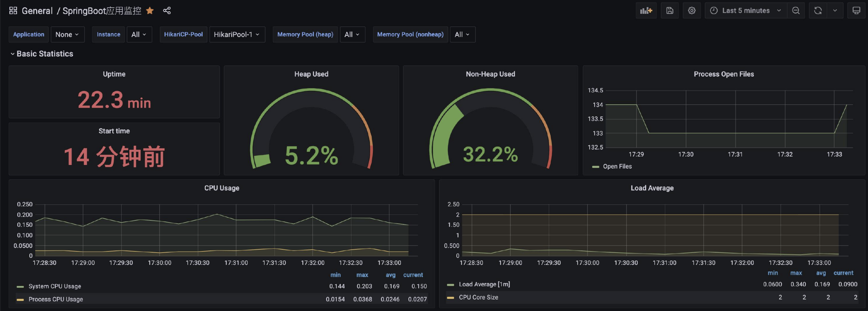
Task: Add a new panel to dashboard
Action: [x=646, y=11]
